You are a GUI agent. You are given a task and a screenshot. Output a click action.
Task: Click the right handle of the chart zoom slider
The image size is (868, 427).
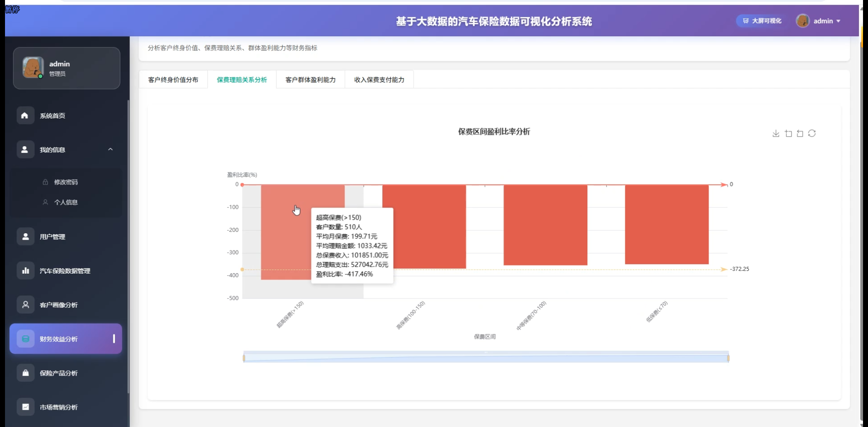click(x=728, y=358)
